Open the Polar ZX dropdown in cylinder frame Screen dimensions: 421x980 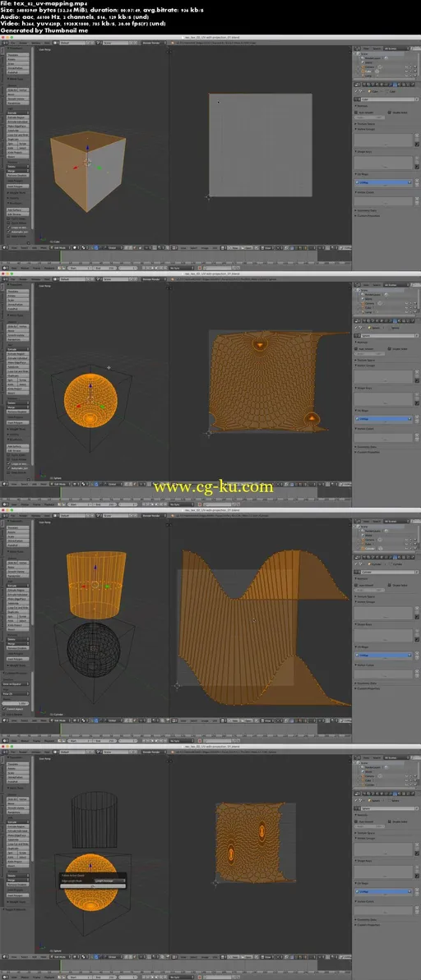pyautogui.click(x=16, y=694)
